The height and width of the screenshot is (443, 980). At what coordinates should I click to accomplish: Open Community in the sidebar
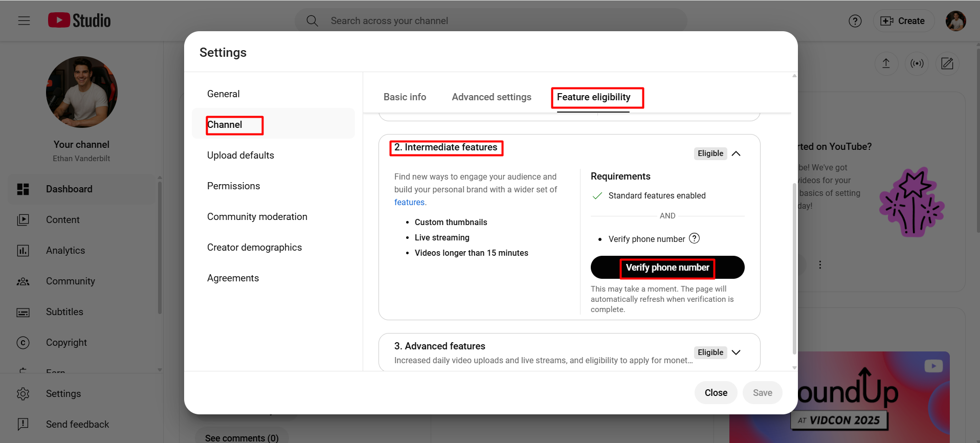pos(82,281)
